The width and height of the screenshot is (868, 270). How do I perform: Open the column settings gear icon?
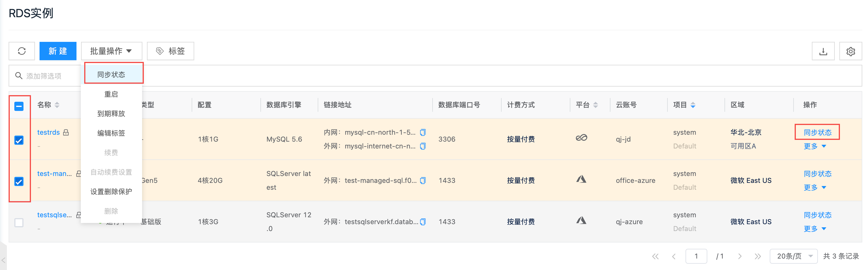click(x=850, y=51)
